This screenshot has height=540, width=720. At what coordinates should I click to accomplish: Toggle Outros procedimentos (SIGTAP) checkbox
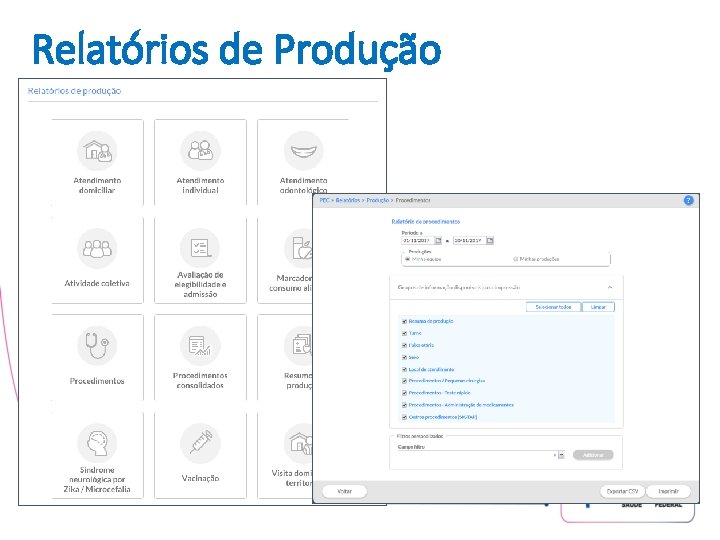[405, 417]
